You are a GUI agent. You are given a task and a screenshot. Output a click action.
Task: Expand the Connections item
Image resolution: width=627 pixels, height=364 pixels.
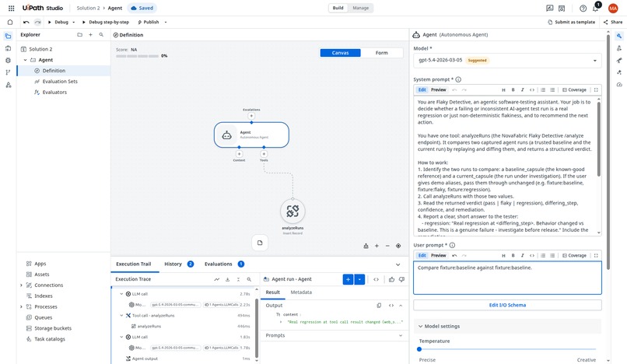(21, 285)
